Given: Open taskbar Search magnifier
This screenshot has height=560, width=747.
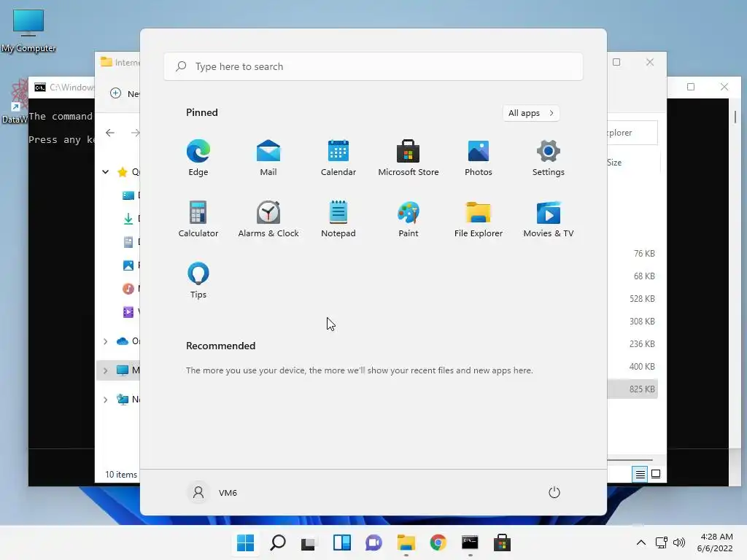Looking at the screenshot, I should (x=278, y=542).
